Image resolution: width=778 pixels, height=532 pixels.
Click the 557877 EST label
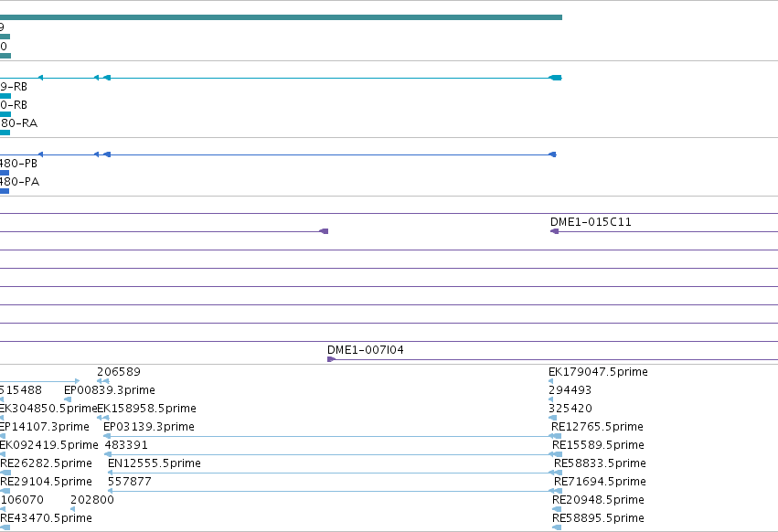(x=130, y=482)
